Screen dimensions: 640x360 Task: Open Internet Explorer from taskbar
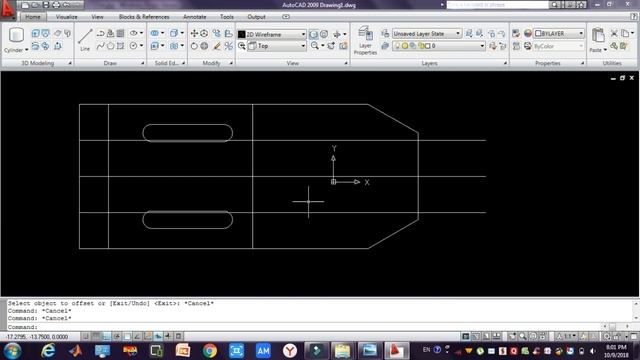point(48,351)
